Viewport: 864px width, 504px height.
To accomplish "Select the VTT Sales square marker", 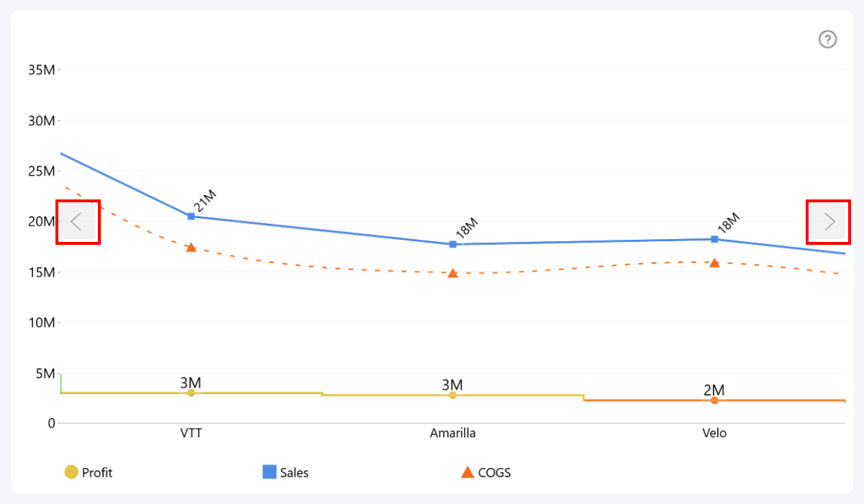I will coord(191,216).
